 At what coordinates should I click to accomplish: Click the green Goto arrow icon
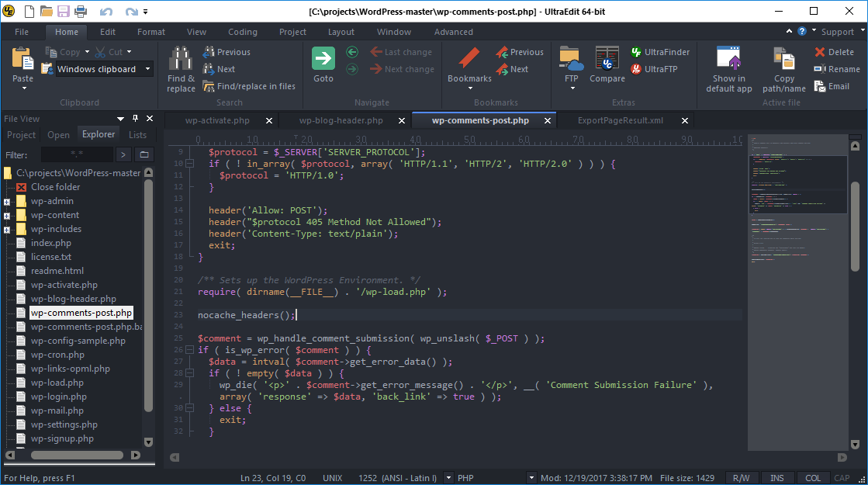pyautogui.click(x=323, y=59)
